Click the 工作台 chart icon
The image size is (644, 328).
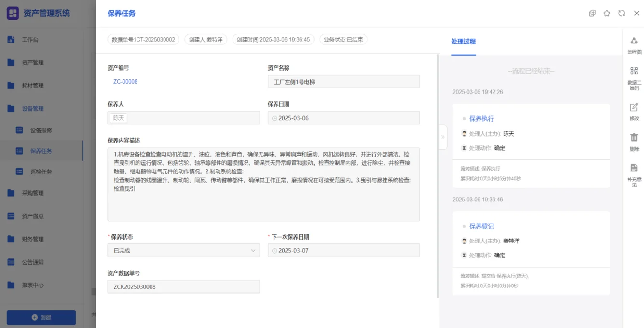11,40
